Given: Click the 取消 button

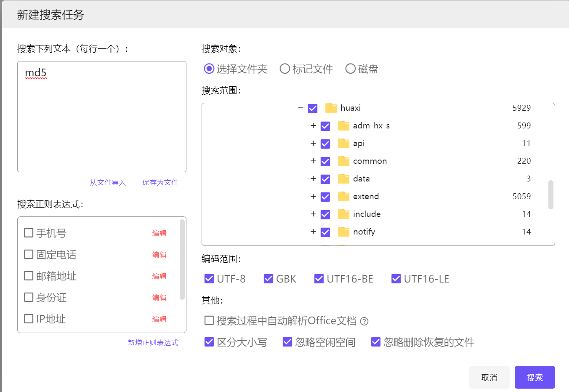Looking at the screenshot, I should (x=489, y=377).
